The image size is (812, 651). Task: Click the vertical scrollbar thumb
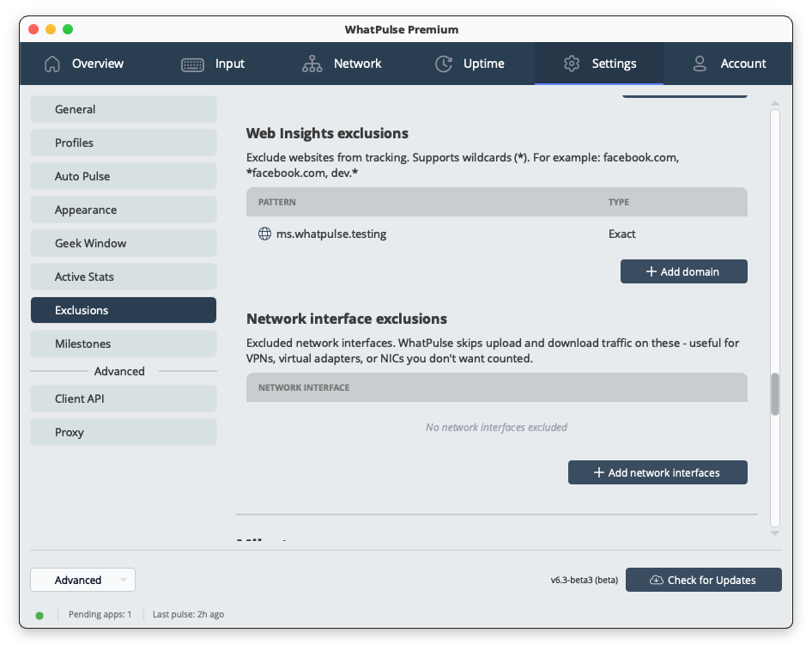[x=775, y=394]
